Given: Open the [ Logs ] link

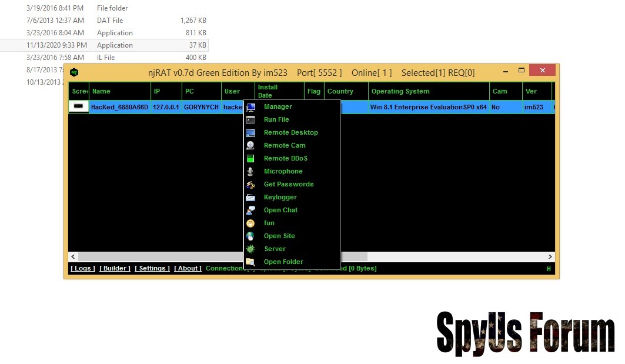Looking at the screenshot, I should click(x=82, y=269).
